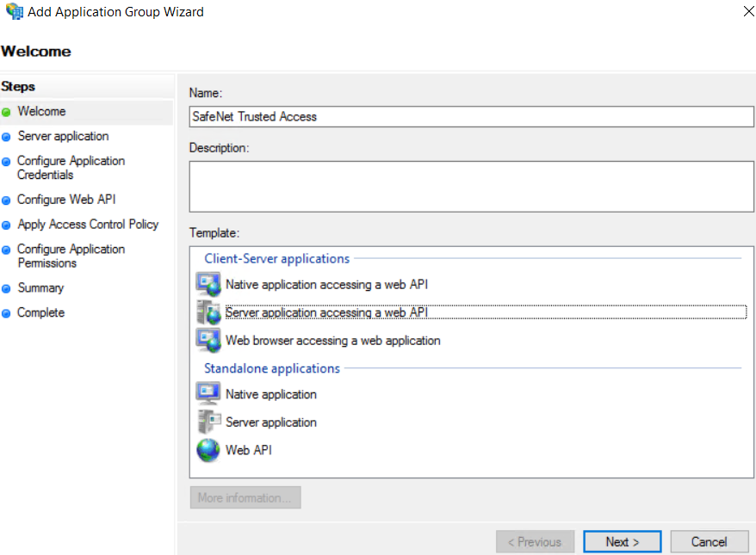The image size is (756, 555).
Task: Click the Name: field label
Action: 206,93
